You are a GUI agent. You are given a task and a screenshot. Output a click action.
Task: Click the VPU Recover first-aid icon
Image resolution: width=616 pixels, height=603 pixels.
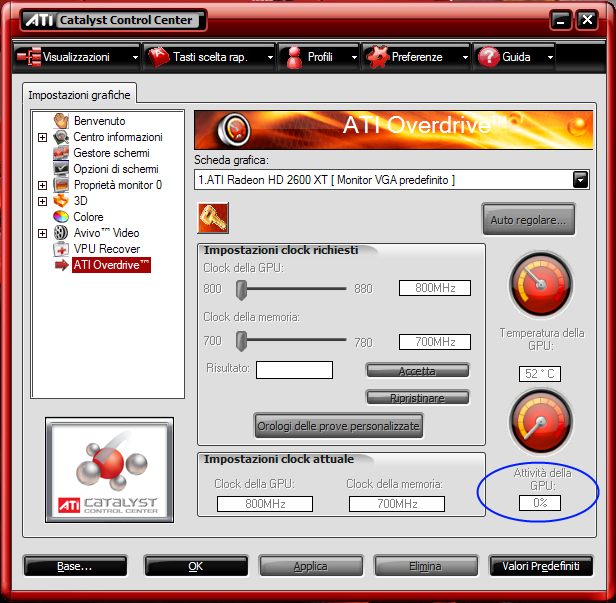61,249
